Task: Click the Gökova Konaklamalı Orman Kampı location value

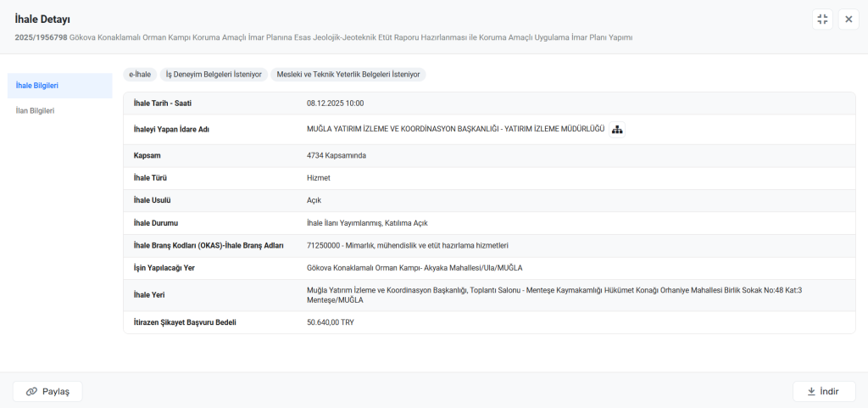Action: (x=415, y=268)
